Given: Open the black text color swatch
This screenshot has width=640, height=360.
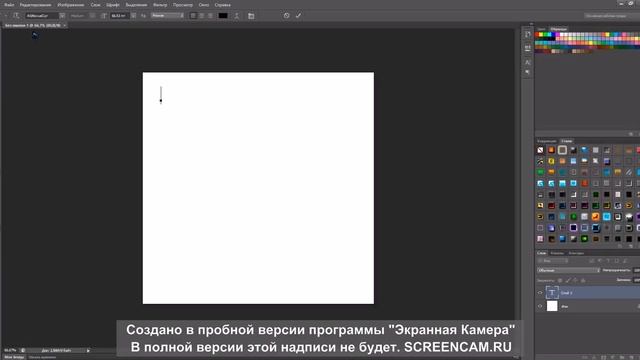Looking at the screenshot, I should [223, 16].
